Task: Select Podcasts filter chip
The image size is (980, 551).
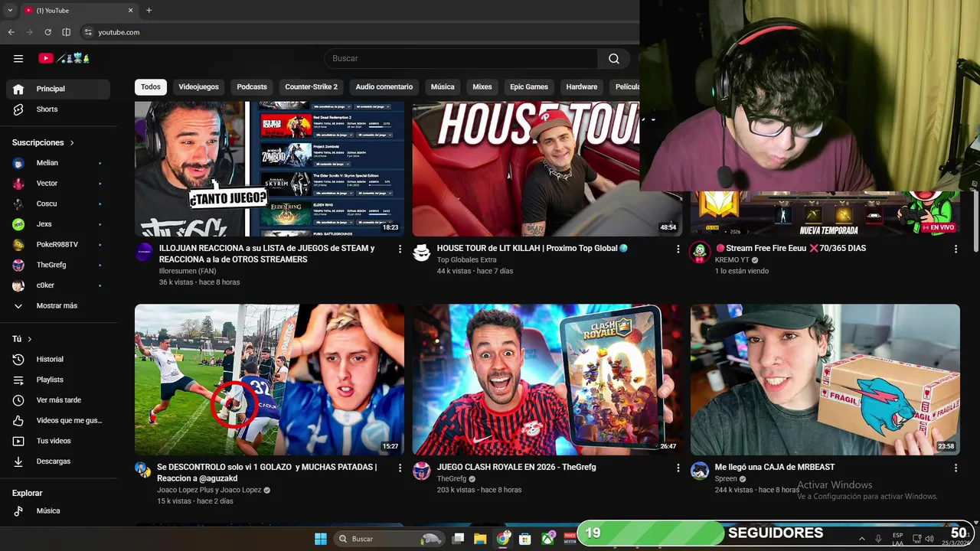Action: pyautogui.click(x=252, y=86)
